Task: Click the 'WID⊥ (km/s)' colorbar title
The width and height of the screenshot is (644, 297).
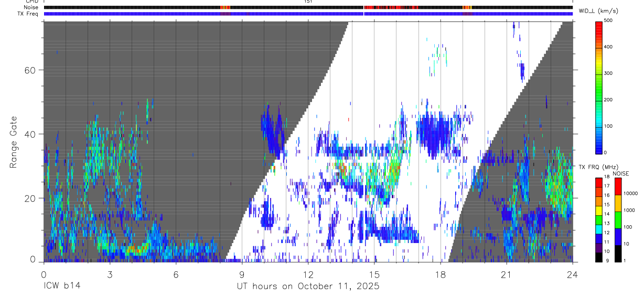Action: (x=598, y=11)
